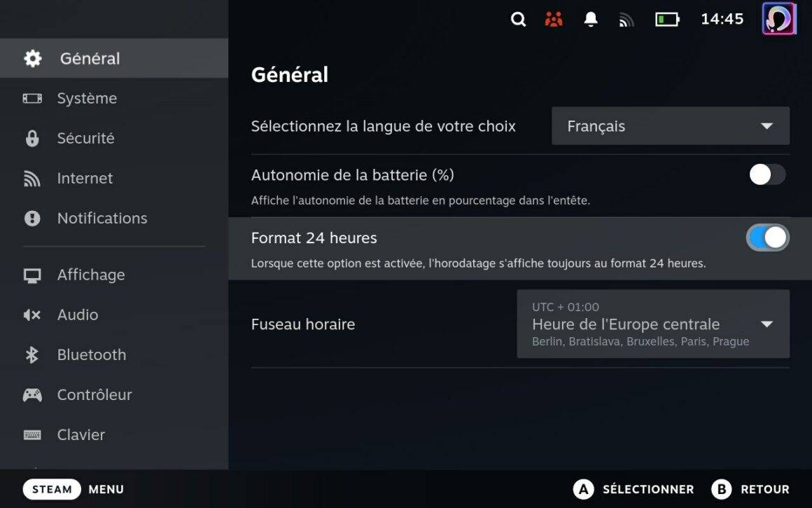The height and width of the screenshot is (508, 812).
Task: Disable the Format 24 heures toggle
Action: click(x=767, y=238)
